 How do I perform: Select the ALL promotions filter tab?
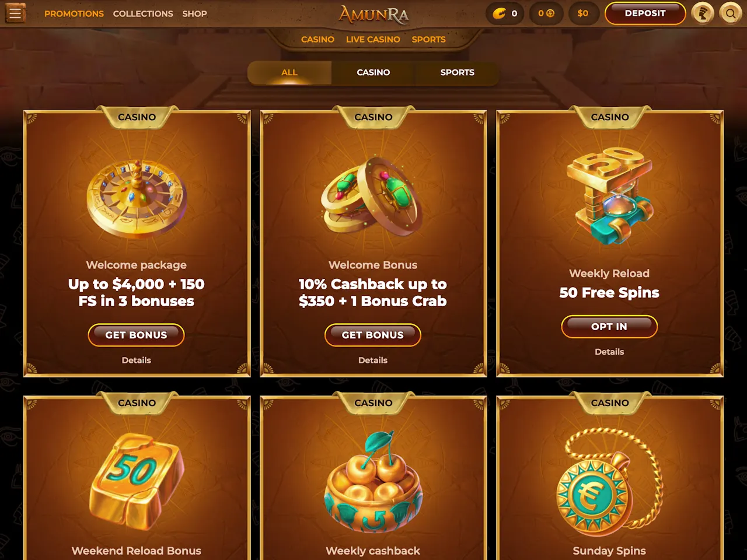(289, 72)
